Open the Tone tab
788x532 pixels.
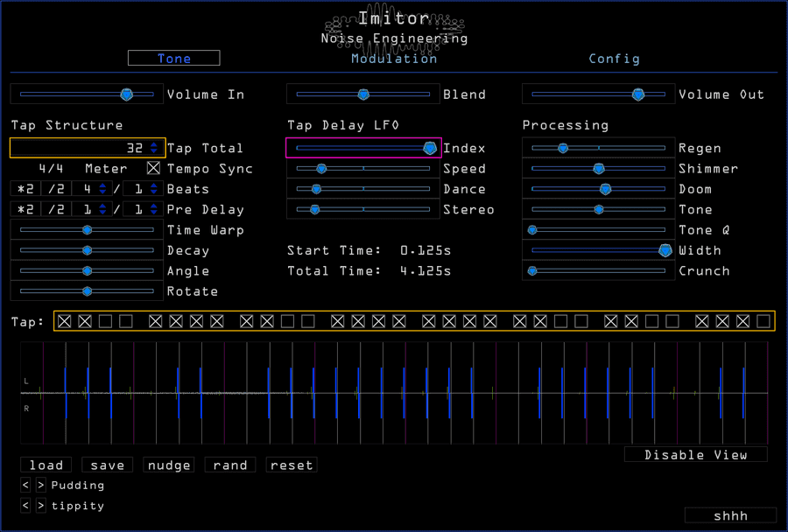click(174, 59)
